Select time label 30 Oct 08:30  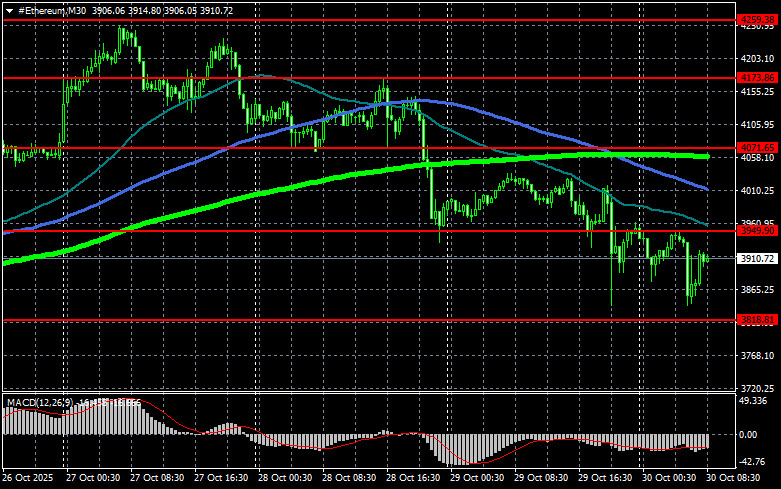733,478
